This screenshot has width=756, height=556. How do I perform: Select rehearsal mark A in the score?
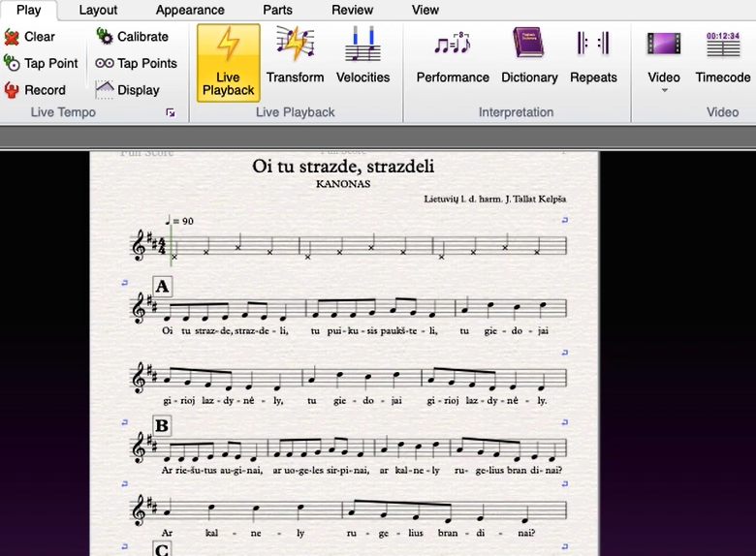pos(162,286)
